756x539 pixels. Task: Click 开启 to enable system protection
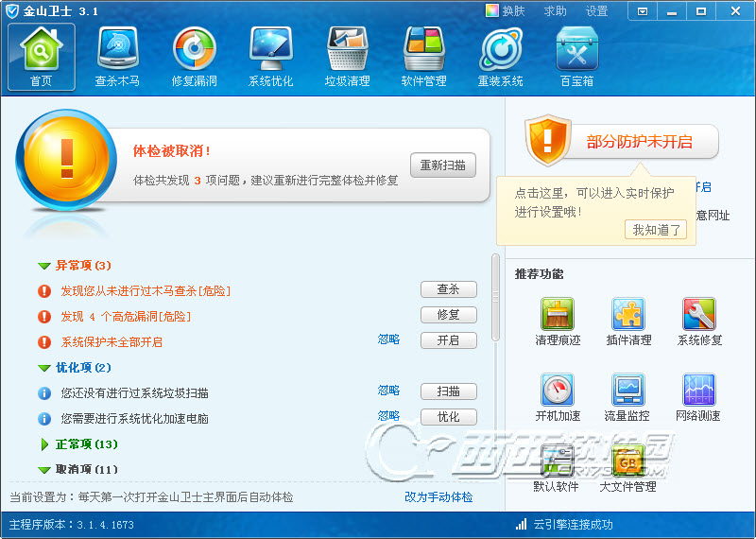(x=448, y=340)
